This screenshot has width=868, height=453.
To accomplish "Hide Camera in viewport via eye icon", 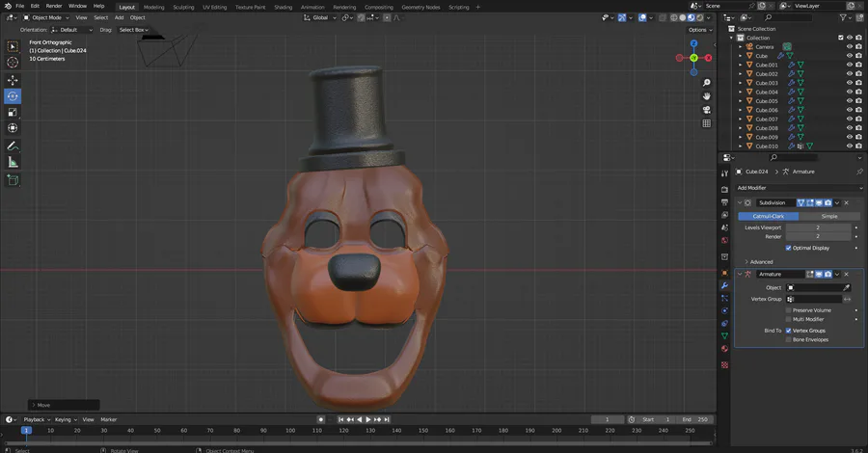I will [850, 47].
